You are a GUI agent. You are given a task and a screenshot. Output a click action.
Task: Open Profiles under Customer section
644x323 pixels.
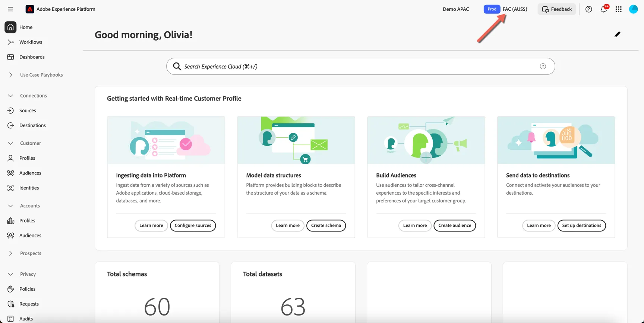[x=27, y=158]
